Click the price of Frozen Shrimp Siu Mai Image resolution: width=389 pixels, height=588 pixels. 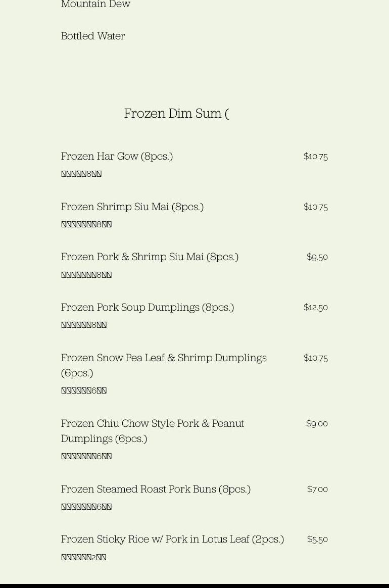(x=315, y=207)
